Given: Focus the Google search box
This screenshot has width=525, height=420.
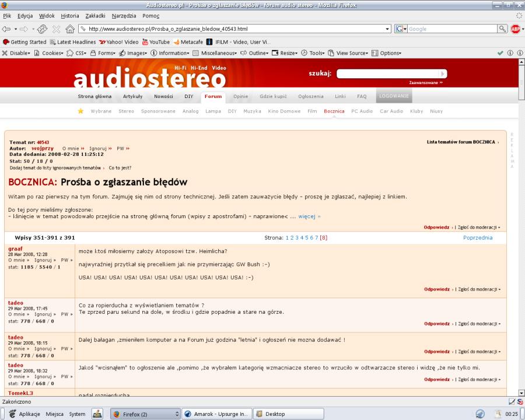Looking at the screenshot, I should click(x=452, y=29).
